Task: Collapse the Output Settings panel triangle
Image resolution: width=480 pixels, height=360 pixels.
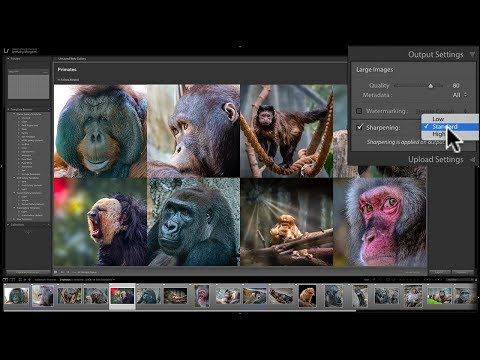Action: click(x=472, y=55)
